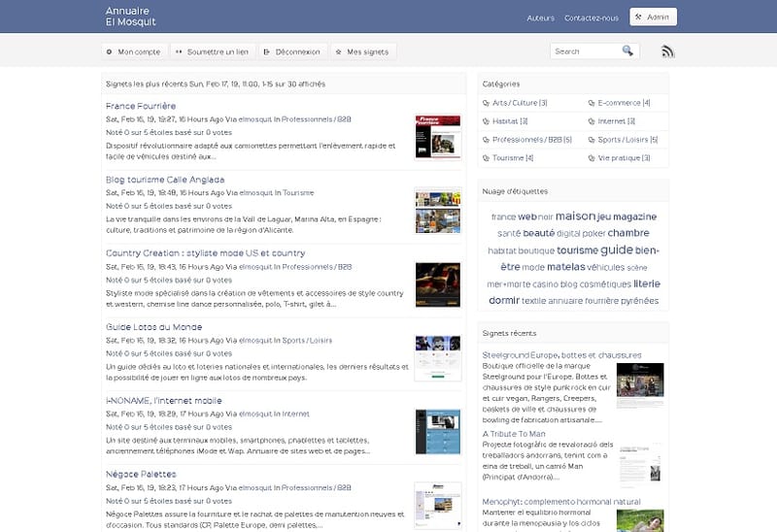Select the maison tag in cloud
Screen dimensions: 777x532
point(575,216)
